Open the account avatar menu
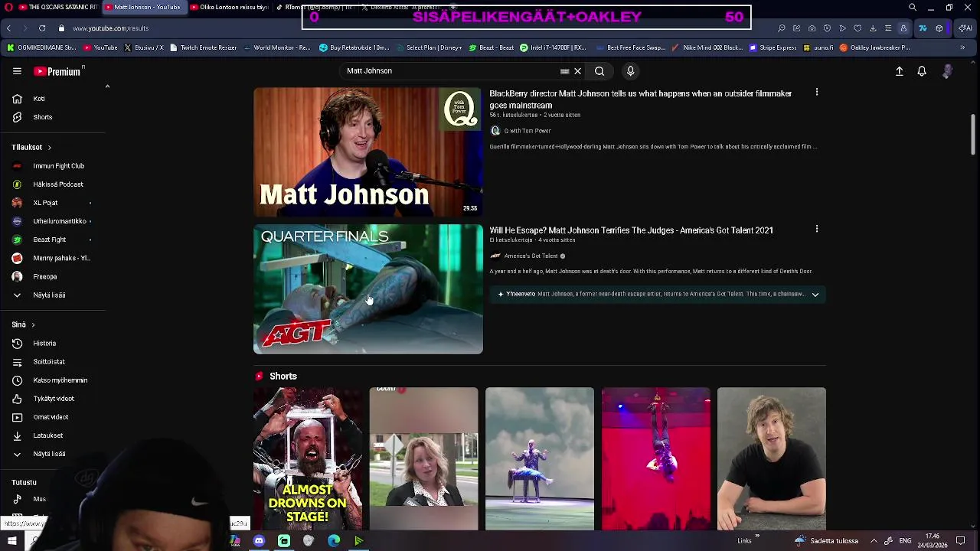The width and height of the screenshot is (980, 551). pos(947,71)
